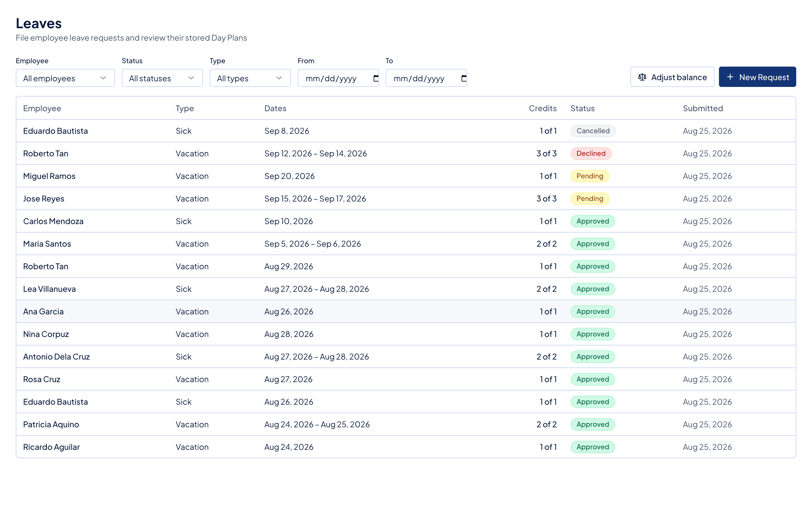Click Rosa Cruz's Approved badge

[593, 379]
